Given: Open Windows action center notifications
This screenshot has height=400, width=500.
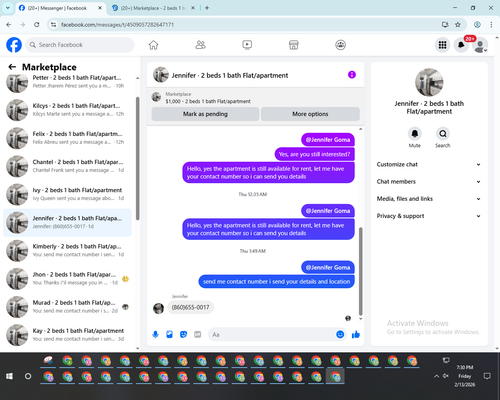Looking at the screenshot, I should [x=487, y=376].
